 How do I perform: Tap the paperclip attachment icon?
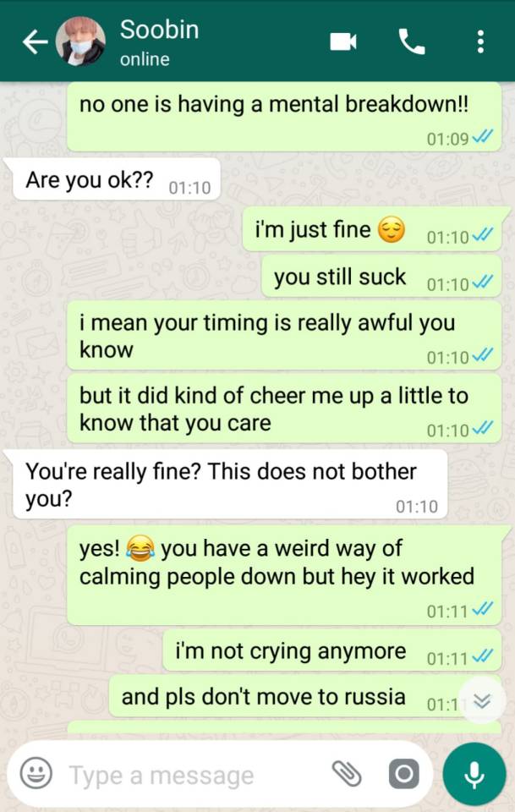pyautogui.click(x=346, y=774)
